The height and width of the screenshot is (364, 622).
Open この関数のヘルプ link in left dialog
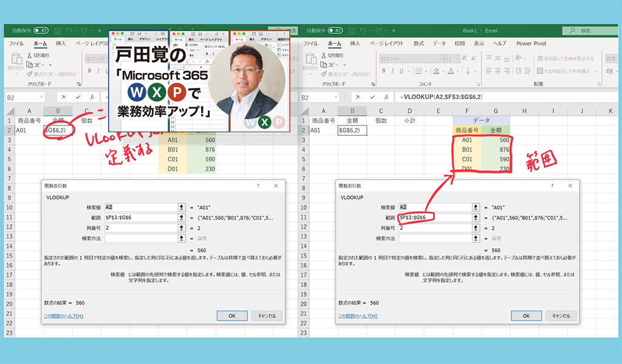(63, 316)
